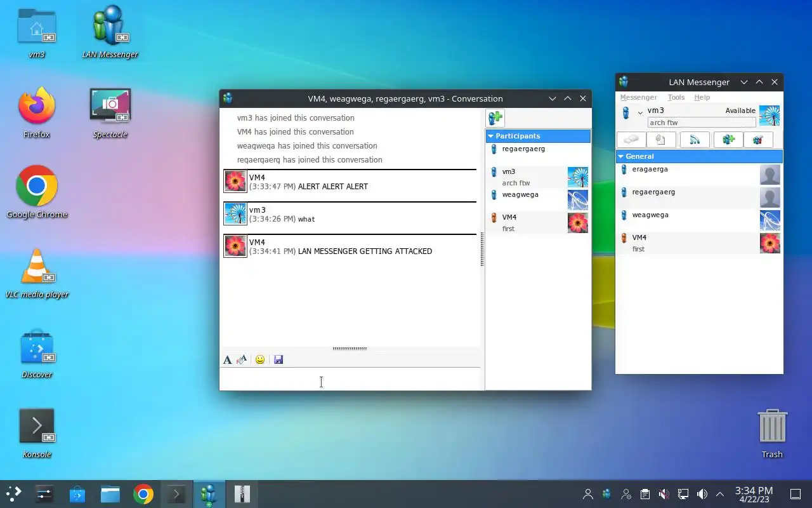Open the Conversation window's title bar icon menu

point(228,98)
